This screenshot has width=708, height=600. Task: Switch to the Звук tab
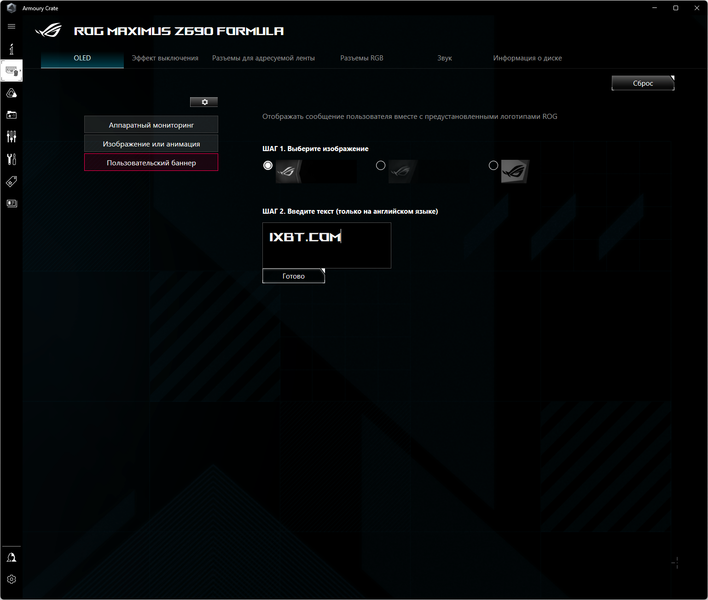[444, 58]
